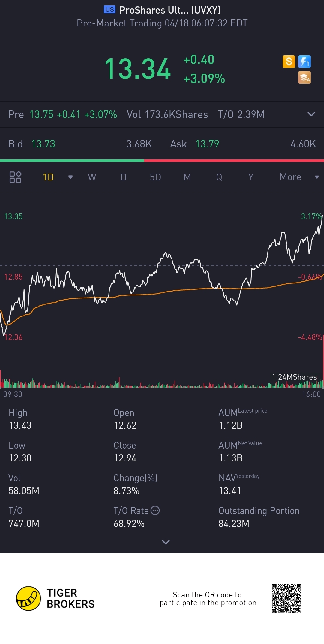324x644 pixels.
Task: Open the chart layout grid icon
Action: tap(15, 177)
